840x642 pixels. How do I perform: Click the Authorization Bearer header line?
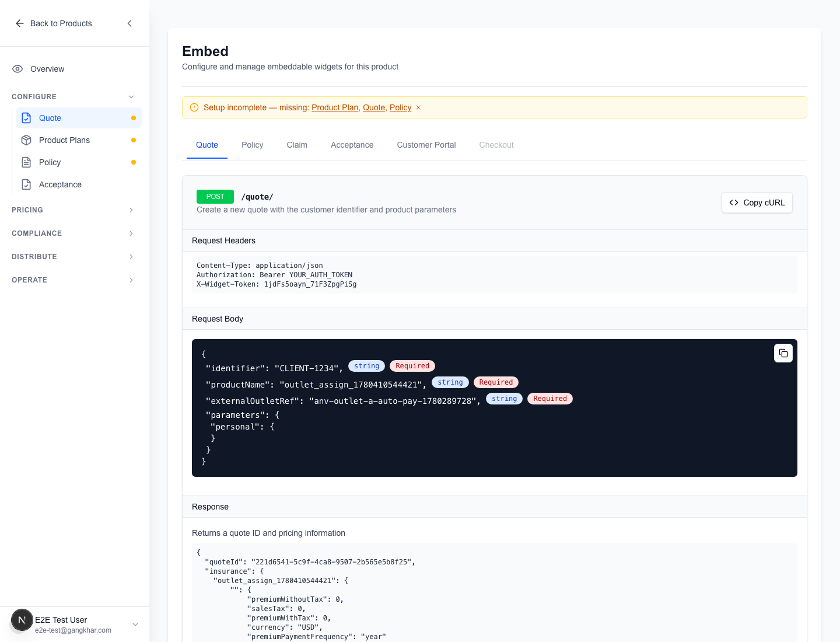coord(274,275)
